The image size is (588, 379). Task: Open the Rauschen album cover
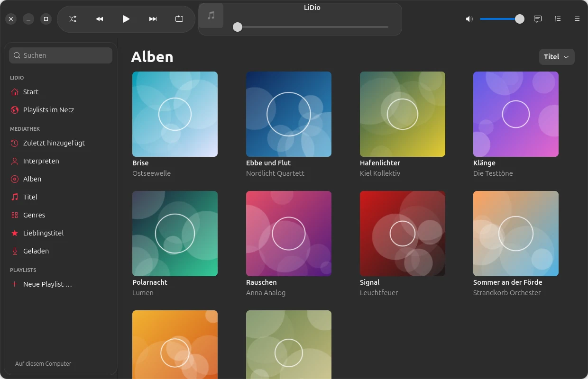tap(289, 234)
